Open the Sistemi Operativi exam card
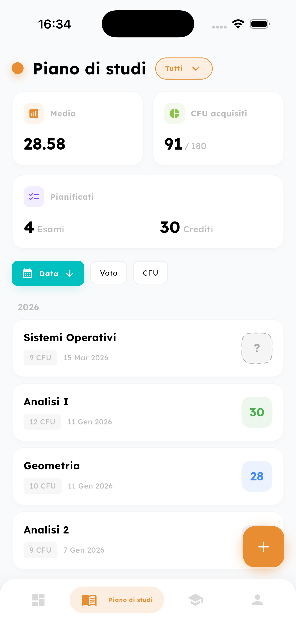Screen dimensions: 296x644 pos(125,348)
